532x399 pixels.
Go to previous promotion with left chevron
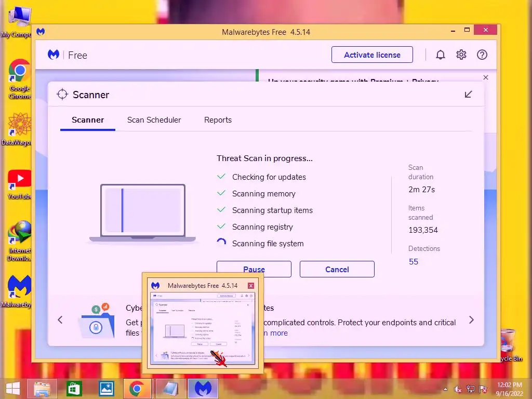point(60,320)
